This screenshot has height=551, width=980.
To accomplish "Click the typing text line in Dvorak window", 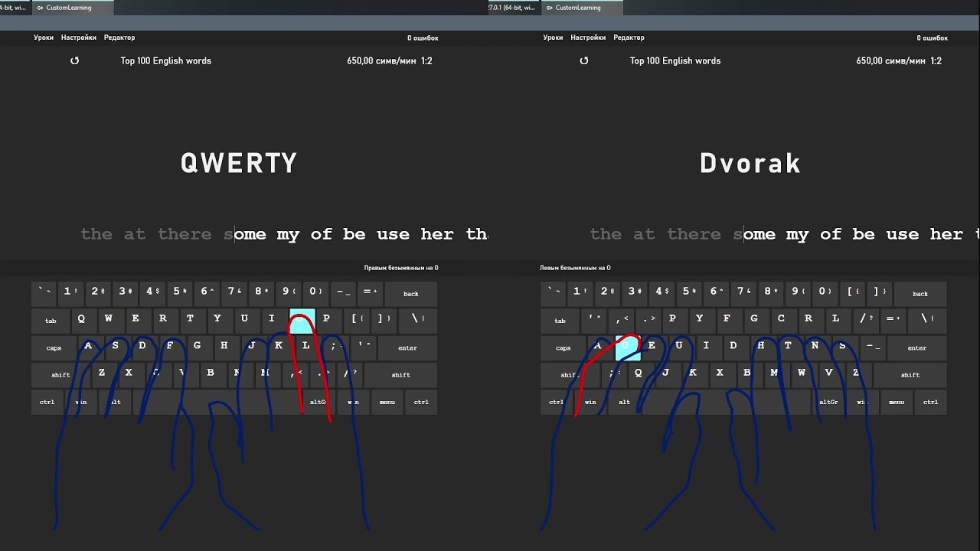I will pyautogui.click(x=785, y=234).
